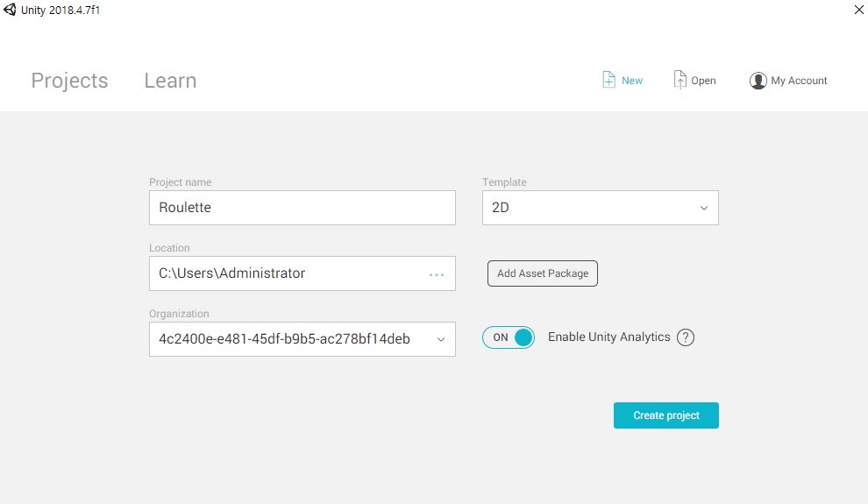Click the Add Asset Package button
This screenshot has width=868, height=504.
click(543, 273)
